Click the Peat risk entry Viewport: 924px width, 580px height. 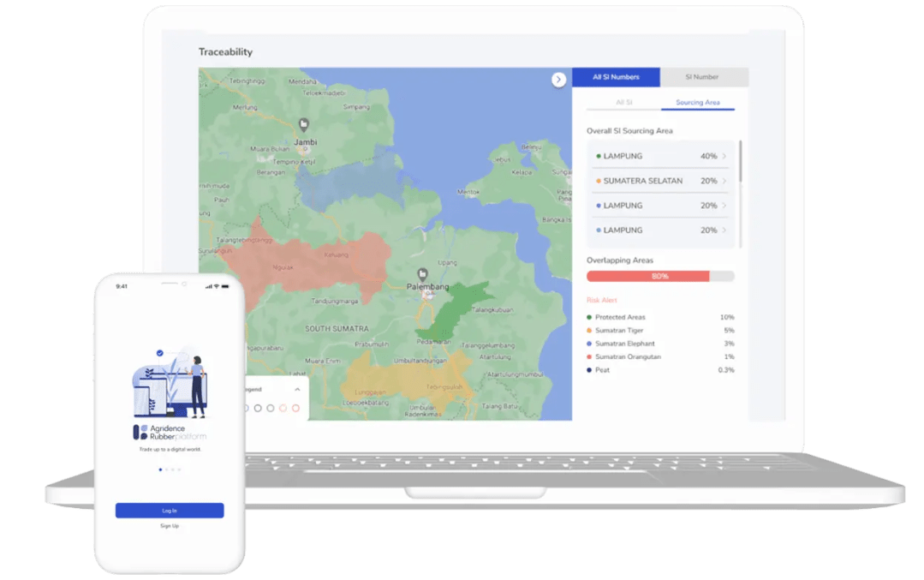point(660,370)
